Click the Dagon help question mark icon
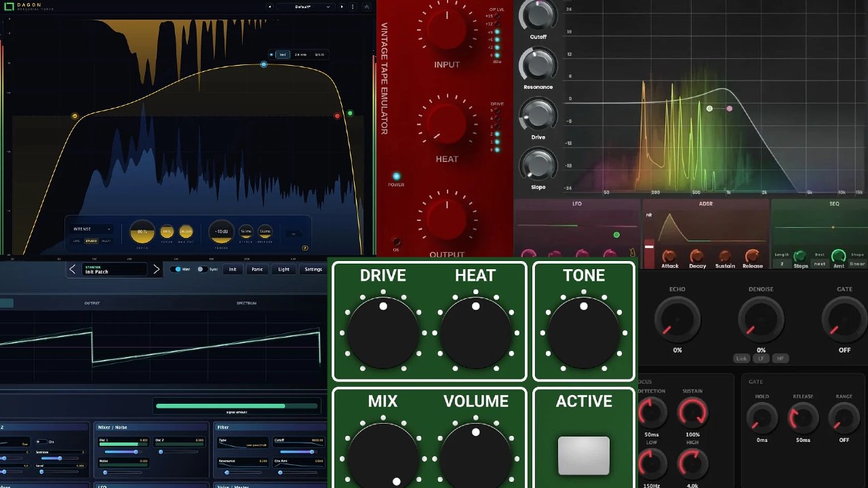The height and width of the screenshot is (488, 868). tap(305, 248)
